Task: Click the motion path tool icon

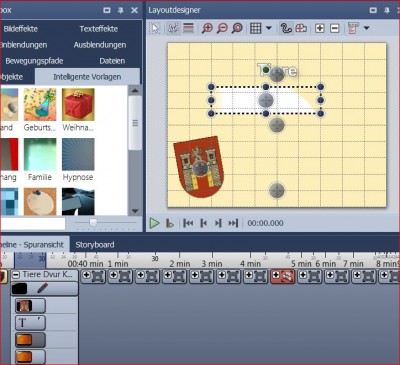Action: pyautogui.click(x=286, y=28)
